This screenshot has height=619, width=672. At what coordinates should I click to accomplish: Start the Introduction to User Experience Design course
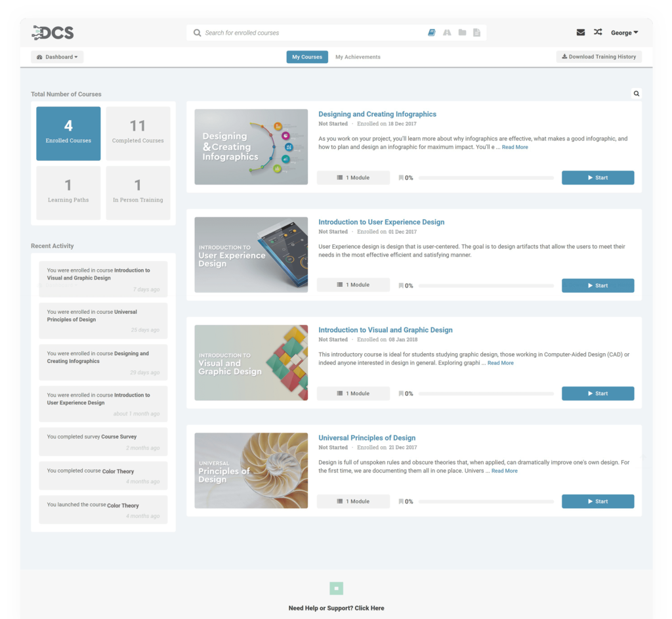[x=597, y=286]
